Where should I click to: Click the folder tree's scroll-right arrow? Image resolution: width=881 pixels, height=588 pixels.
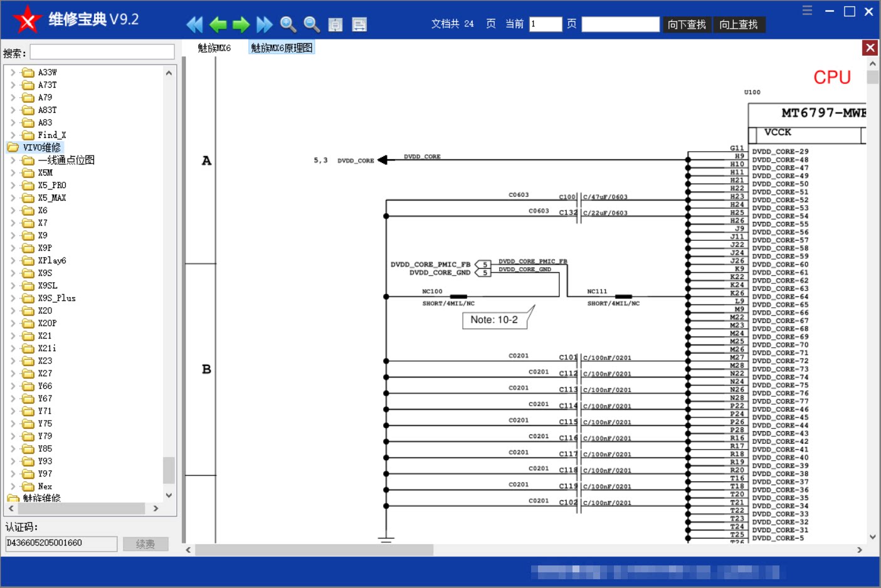[x=156, y=508]
